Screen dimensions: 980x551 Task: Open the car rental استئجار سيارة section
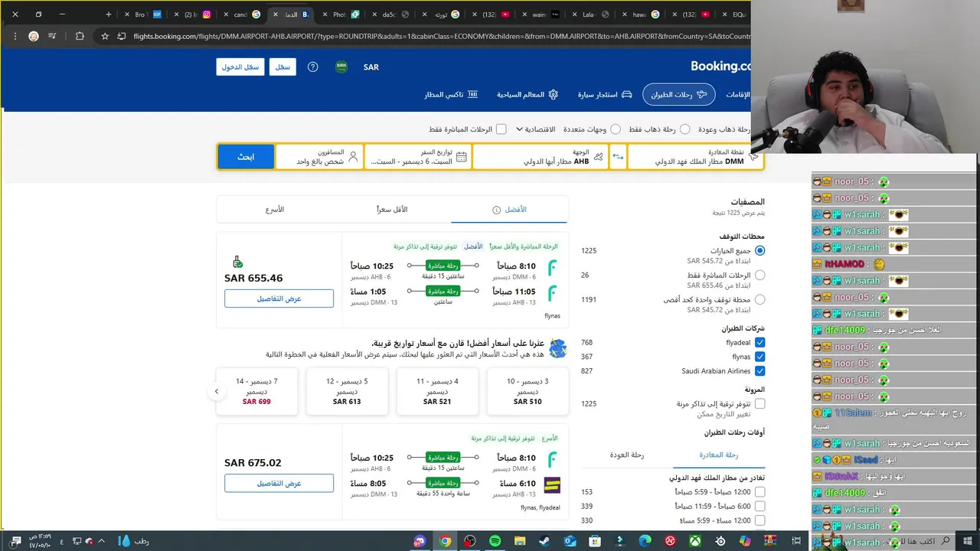pyautogui.click(x=604, y=94)
